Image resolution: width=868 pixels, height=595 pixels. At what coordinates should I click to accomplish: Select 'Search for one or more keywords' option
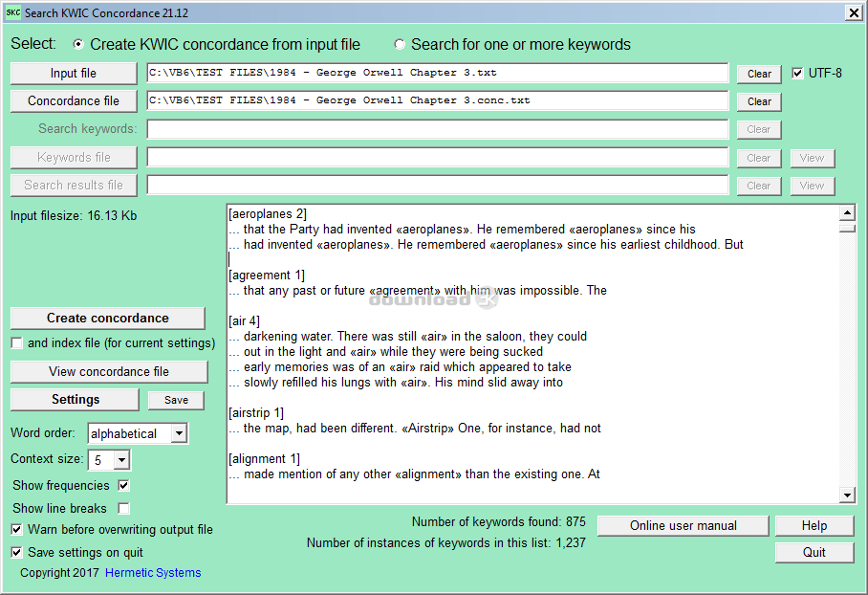tap(400, 44)
